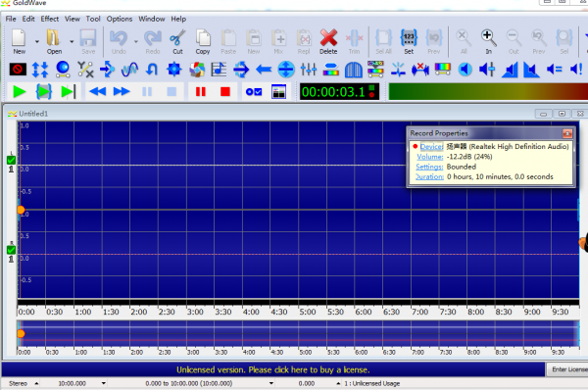
Task: Click the green Play button
Action: click(20, 92)
